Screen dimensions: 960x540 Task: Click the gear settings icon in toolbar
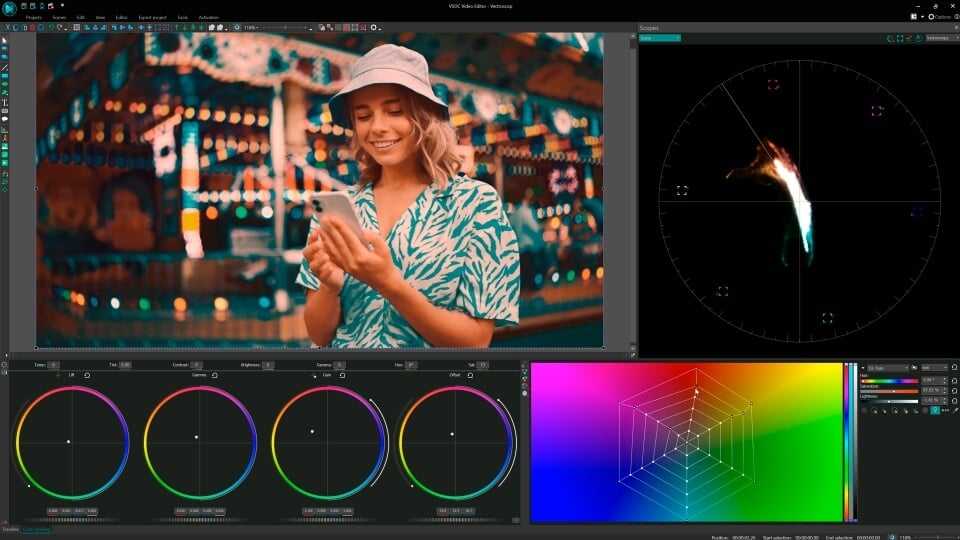[237, 27]
